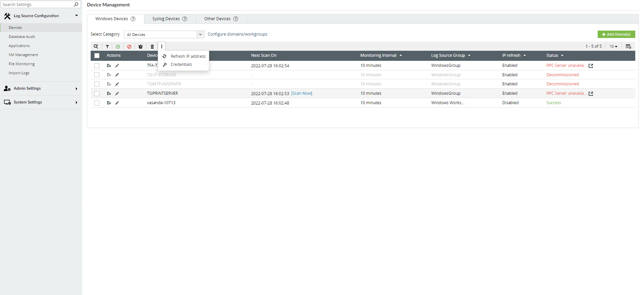Open Configure domains/workgroups link

(237, 34)
